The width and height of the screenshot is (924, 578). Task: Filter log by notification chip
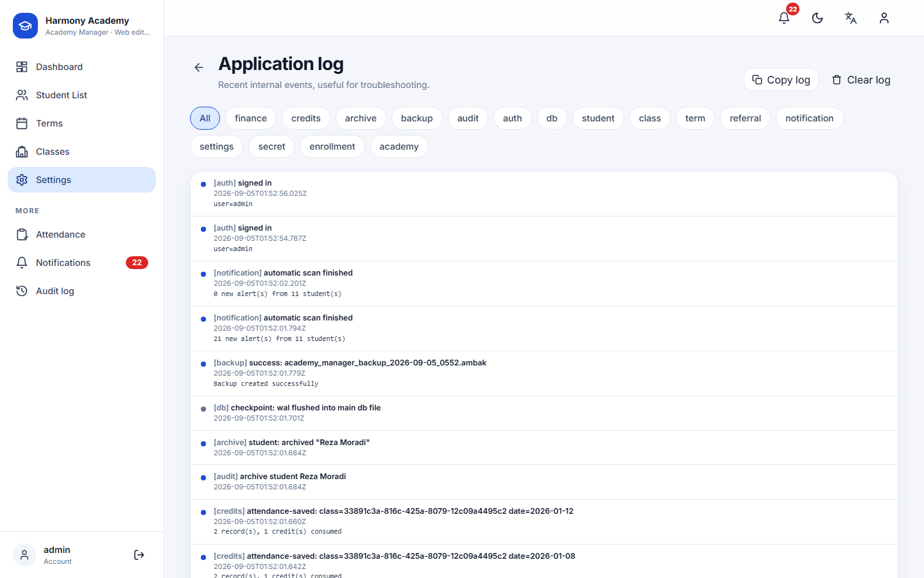pos(810,118)
